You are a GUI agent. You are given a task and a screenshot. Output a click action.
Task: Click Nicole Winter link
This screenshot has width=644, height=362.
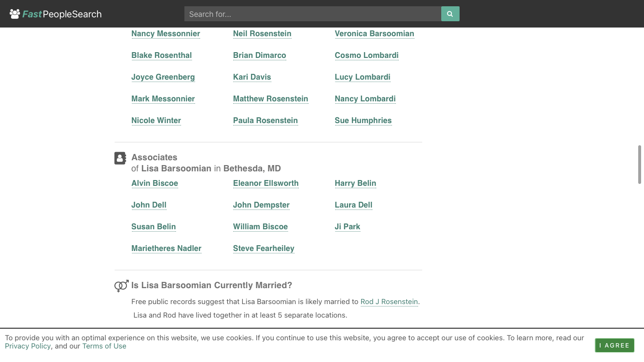(x=156, y=120)
